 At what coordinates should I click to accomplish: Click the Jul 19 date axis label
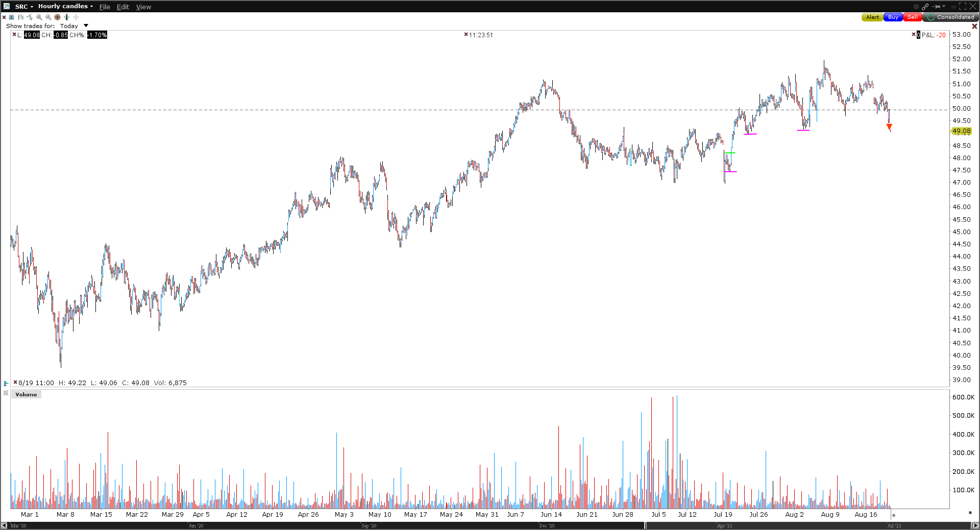(x=723, y=514)
